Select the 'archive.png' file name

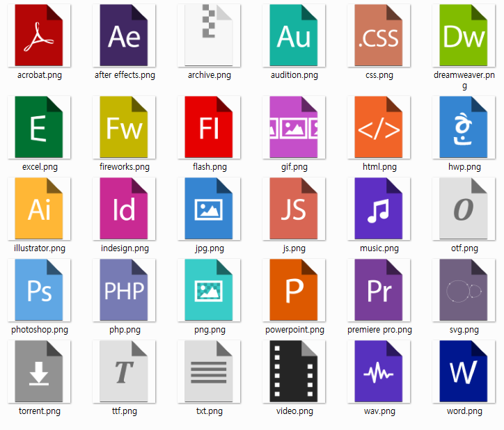pyautogui.click(x=210, y=75)
